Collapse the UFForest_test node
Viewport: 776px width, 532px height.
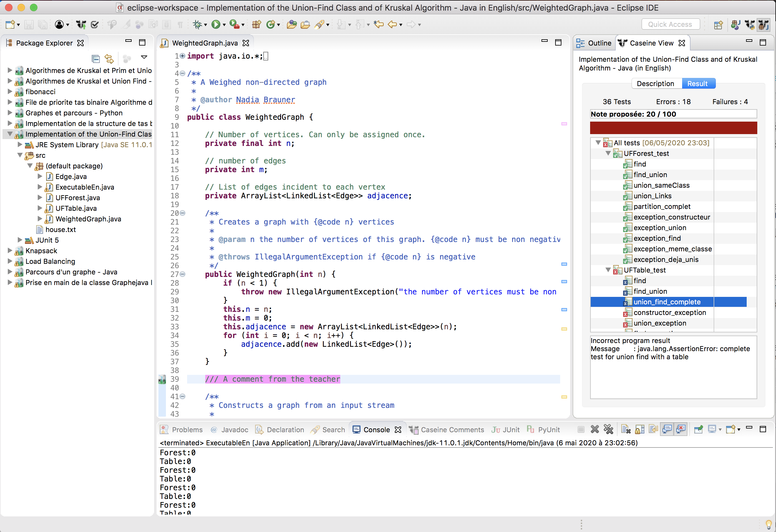tap(609, 153)
